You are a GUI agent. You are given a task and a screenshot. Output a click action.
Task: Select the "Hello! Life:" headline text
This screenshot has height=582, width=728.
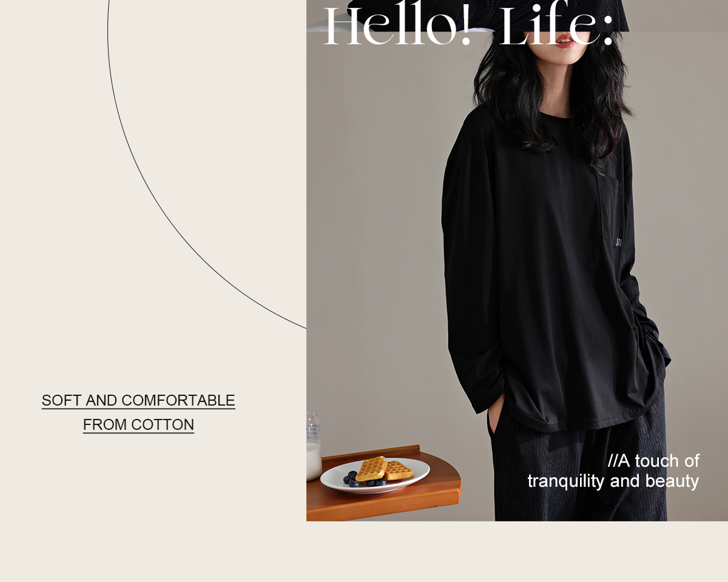[x=468, y=27]
